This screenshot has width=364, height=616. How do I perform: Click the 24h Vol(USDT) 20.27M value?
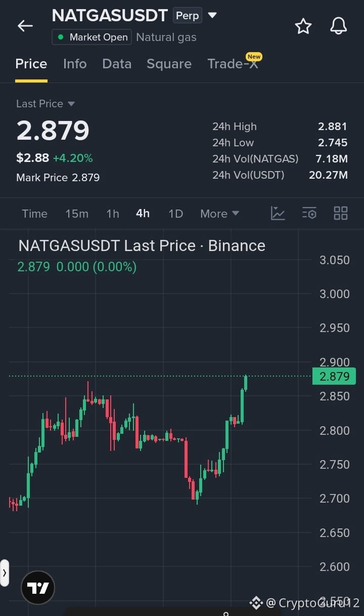pos(328,175)
